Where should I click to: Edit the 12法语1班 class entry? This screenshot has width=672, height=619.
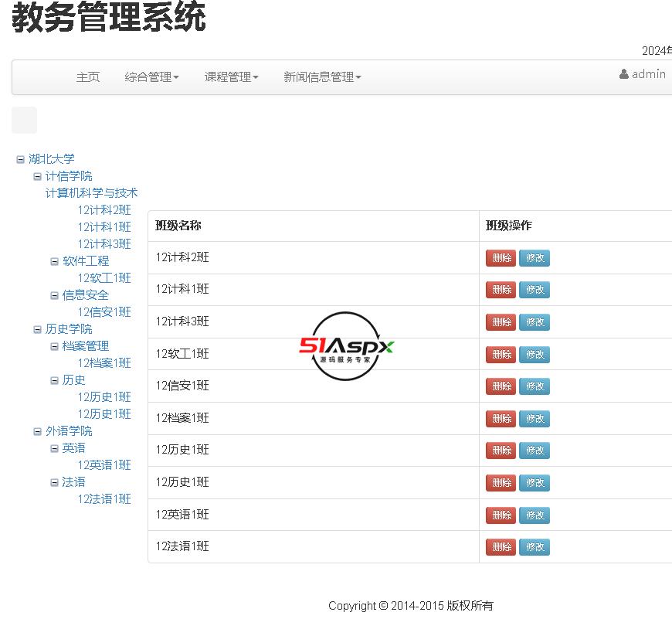pos(535,547)
